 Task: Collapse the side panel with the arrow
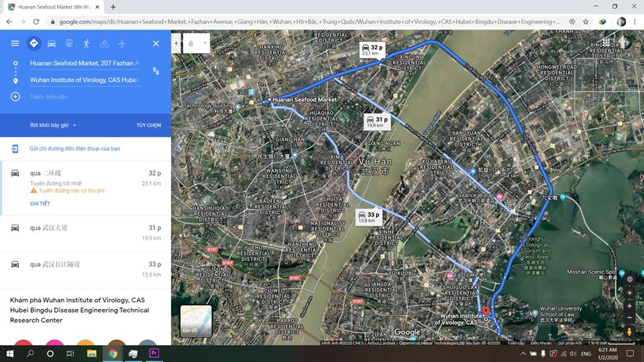(x=176, y=43)
